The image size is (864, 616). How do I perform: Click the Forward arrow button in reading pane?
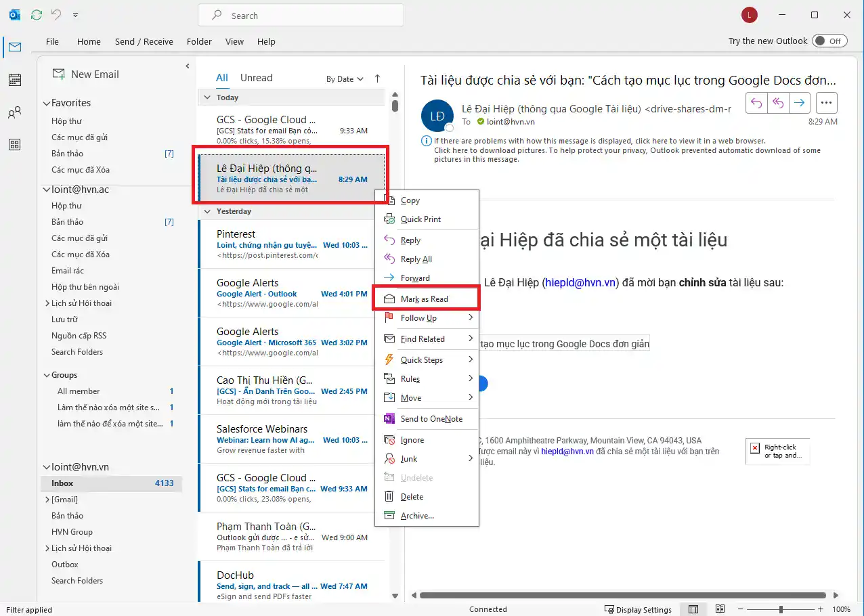click(x=800, y=103)
